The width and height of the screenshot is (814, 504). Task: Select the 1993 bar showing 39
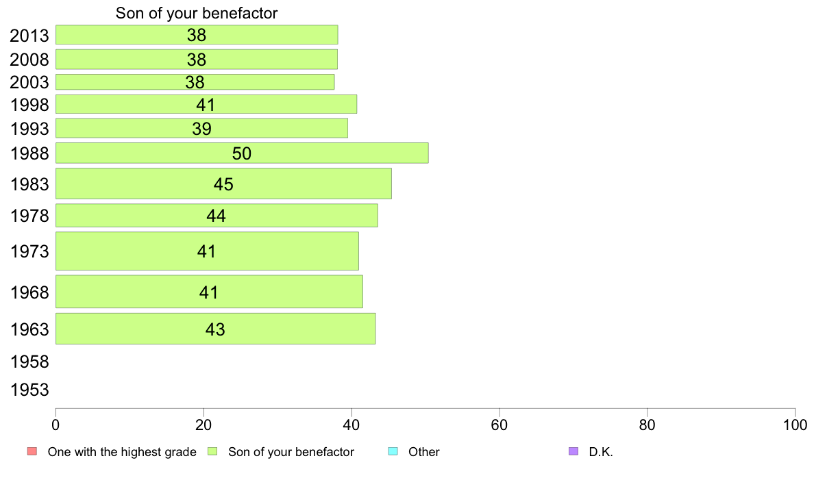pyautogui.click(x=201, y=128)
